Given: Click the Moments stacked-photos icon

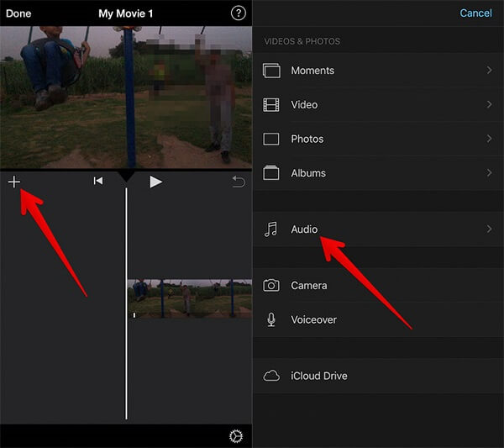Looking at the screenshot, I should (x=271, y=71).
